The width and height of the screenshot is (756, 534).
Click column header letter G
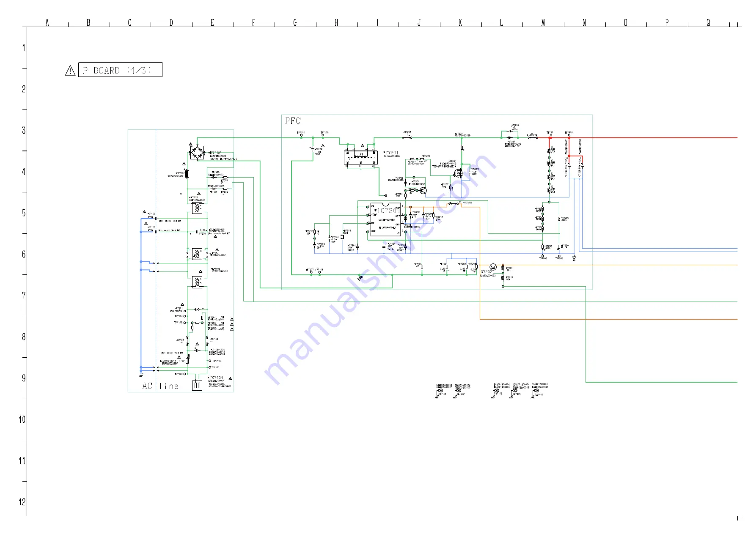coord(295,22)
